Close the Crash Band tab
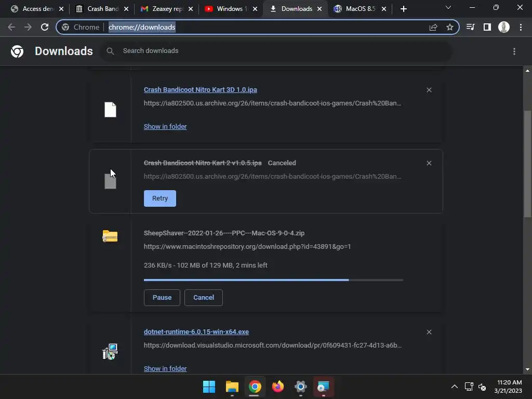The width and height of the screenshot is (532, 399). (126, 9)
